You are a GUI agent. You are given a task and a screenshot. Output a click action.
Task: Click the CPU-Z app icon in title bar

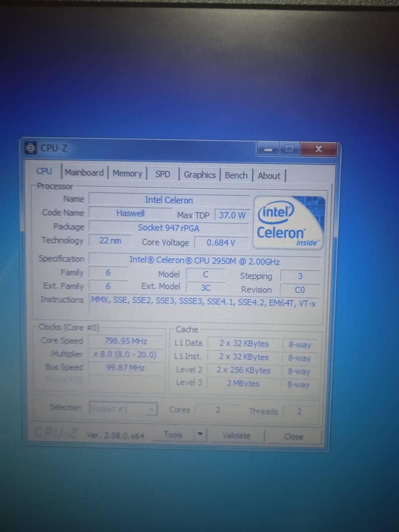click(x=30, y=148)
